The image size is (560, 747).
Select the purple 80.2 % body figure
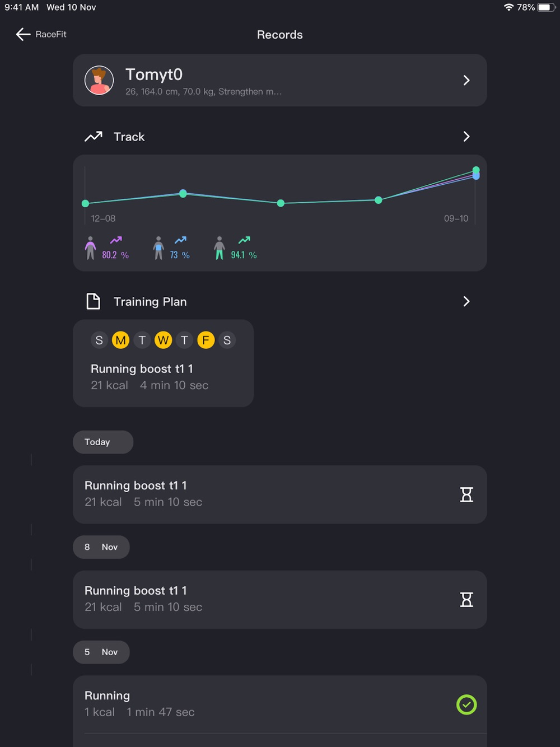(90, 248)
